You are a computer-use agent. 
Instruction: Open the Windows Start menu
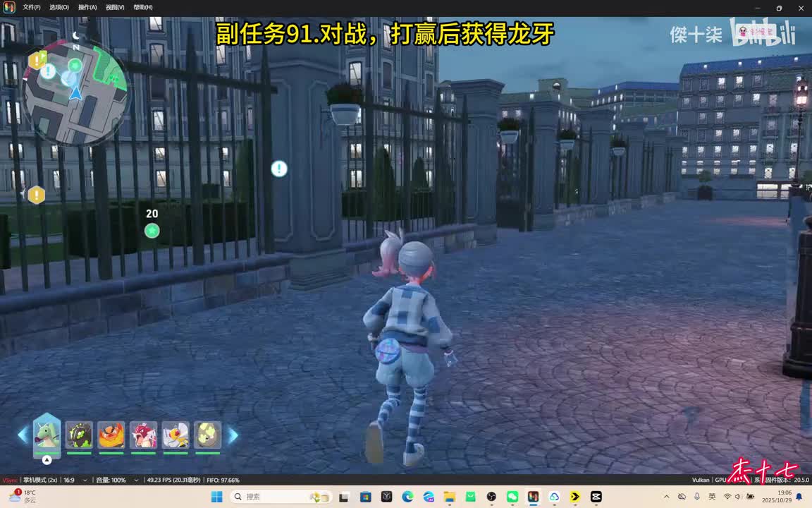coord(216,497)
